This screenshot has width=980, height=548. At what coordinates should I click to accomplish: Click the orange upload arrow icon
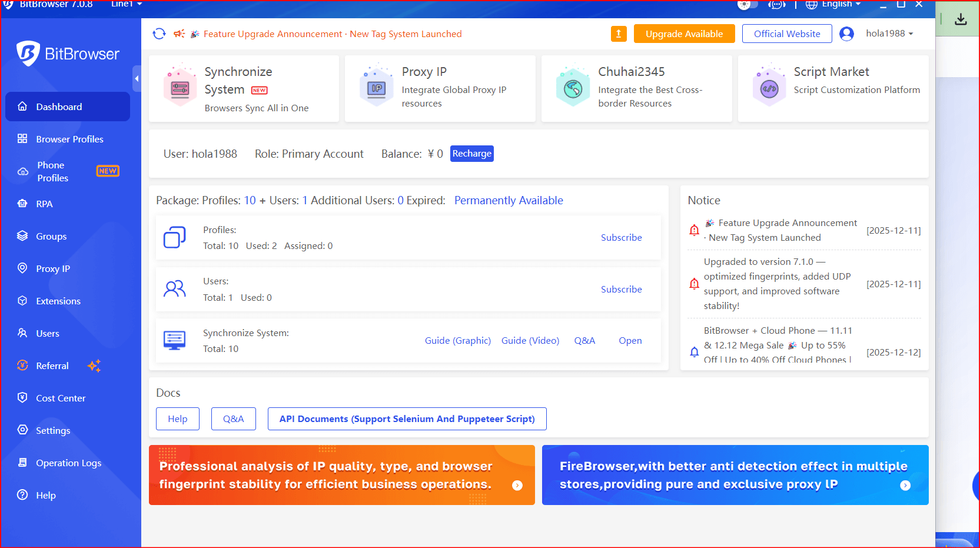(619, 34)
